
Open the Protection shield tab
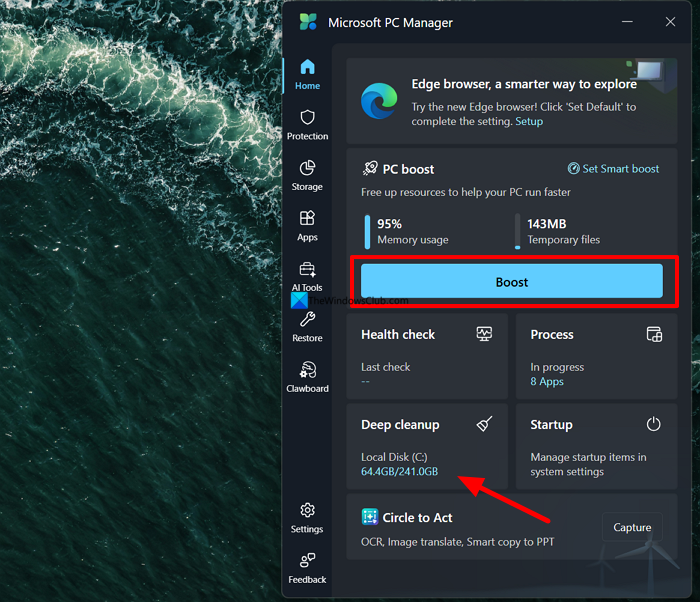coord(307,125)
